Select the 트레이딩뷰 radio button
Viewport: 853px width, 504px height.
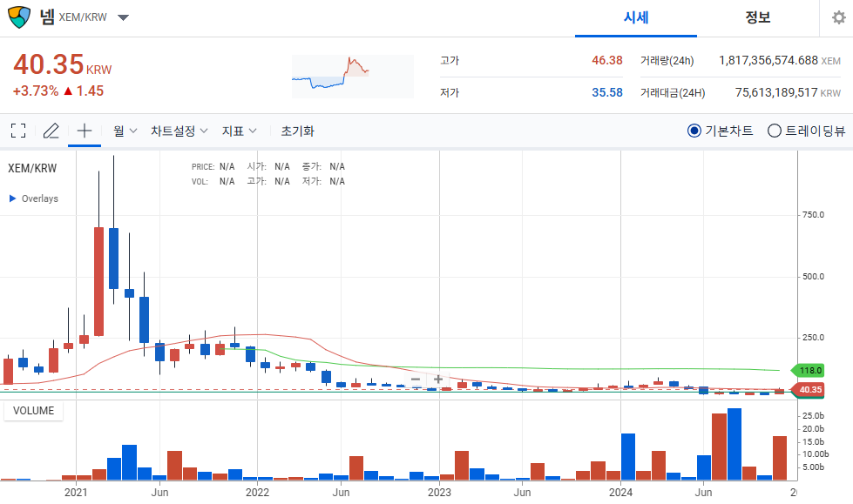pyautogui.click(x=774, y=131)
